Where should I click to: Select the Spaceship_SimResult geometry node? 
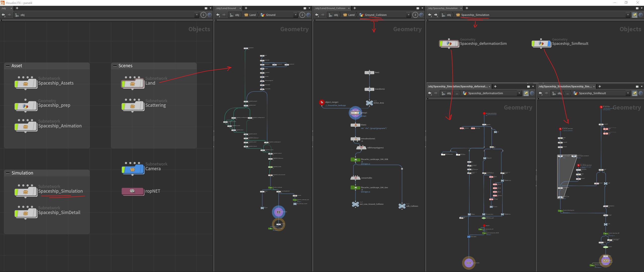541,44
